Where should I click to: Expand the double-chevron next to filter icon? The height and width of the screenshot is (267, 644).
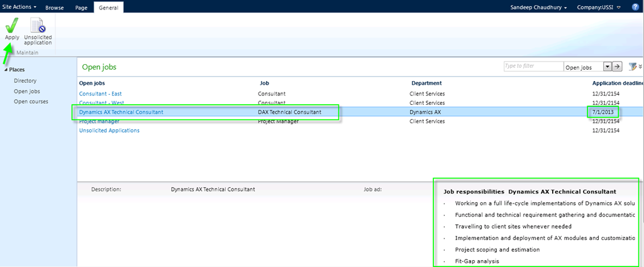coord(640,67)
